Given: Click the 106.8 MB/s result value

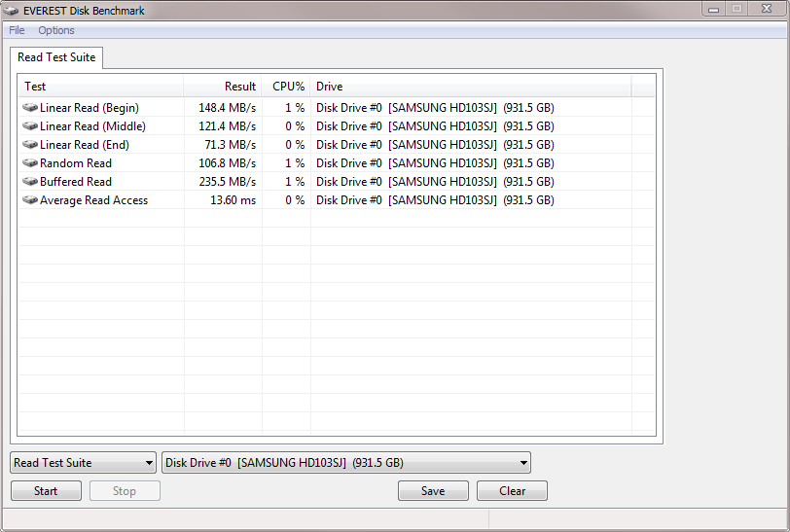Looking at the screenshot, I should point(228,163).
